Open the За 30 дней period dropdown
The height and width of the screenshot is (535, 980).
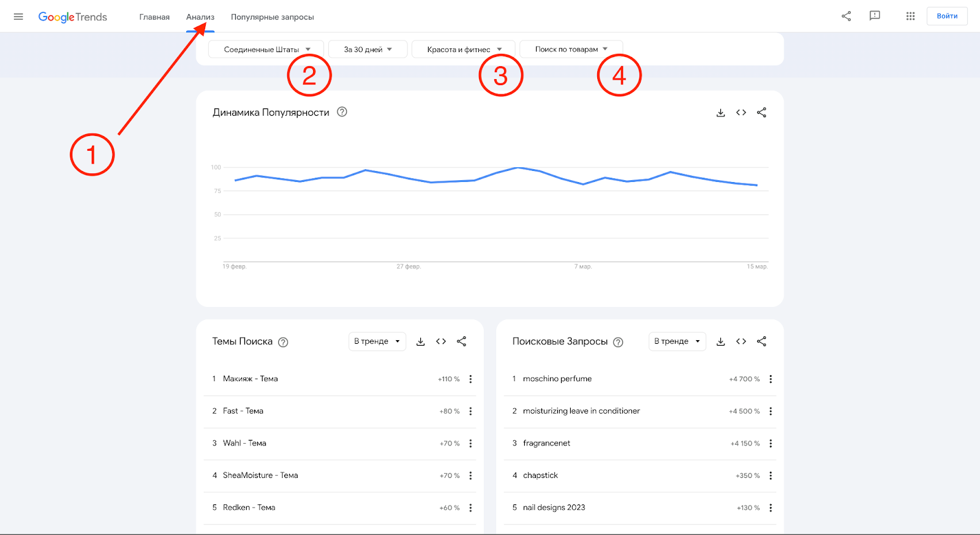tap(367, 49)
